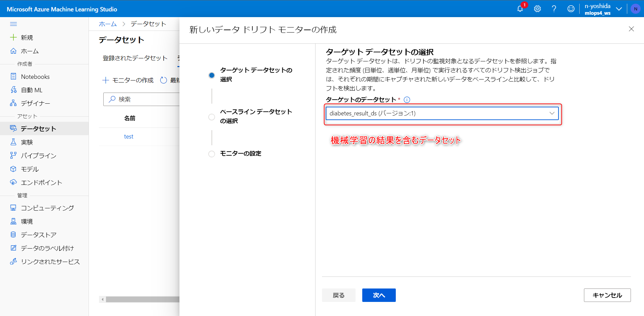644x316 pixels.
Task: Open the help question mark icon
Action: point(554,9)
